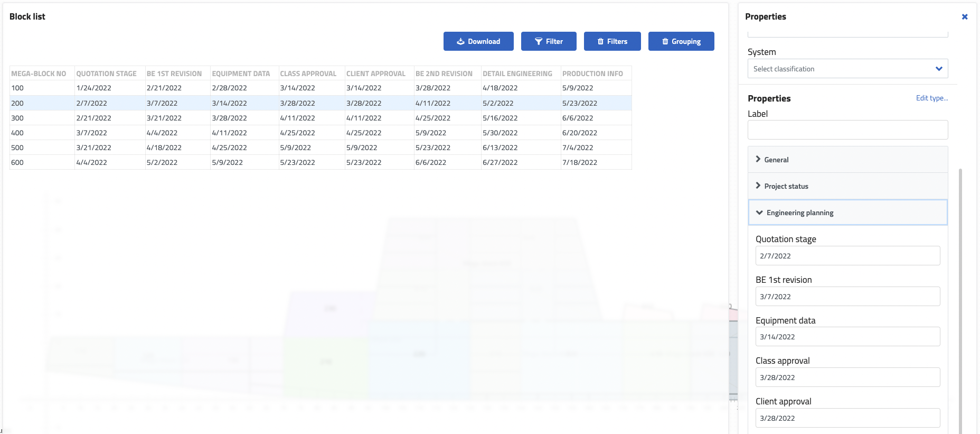Viewport: 980px width, 434px height.
Task: Click into the Label input field
Action: (847, 130)
